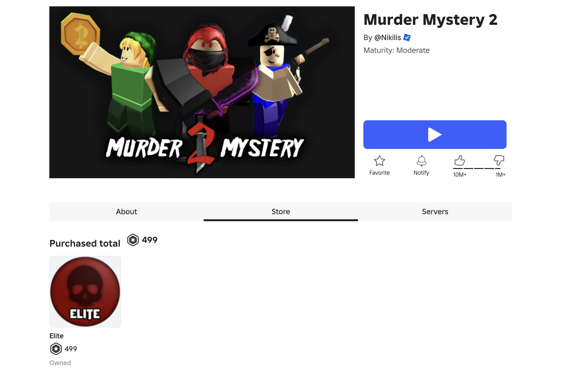This screenshot has width=588, height=380.
Task: Click the 499 purchased total amount
Action: [150, 240]
